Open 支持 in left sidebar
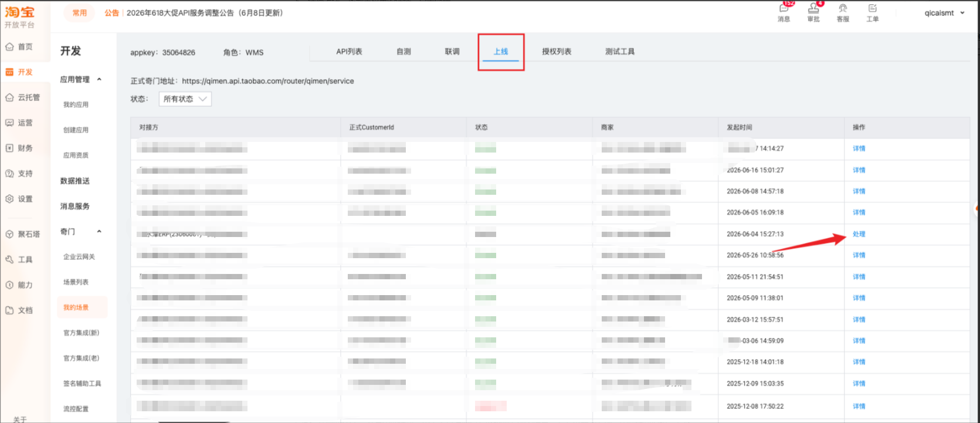 pos(19,174)
